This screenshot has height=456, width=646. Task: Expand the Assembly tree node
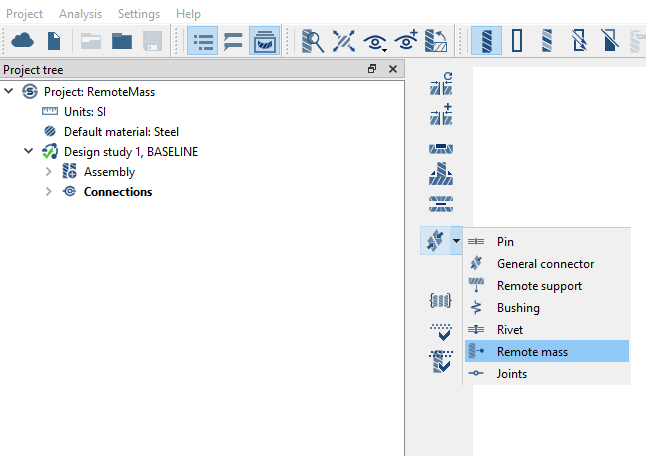coord(49,172)
